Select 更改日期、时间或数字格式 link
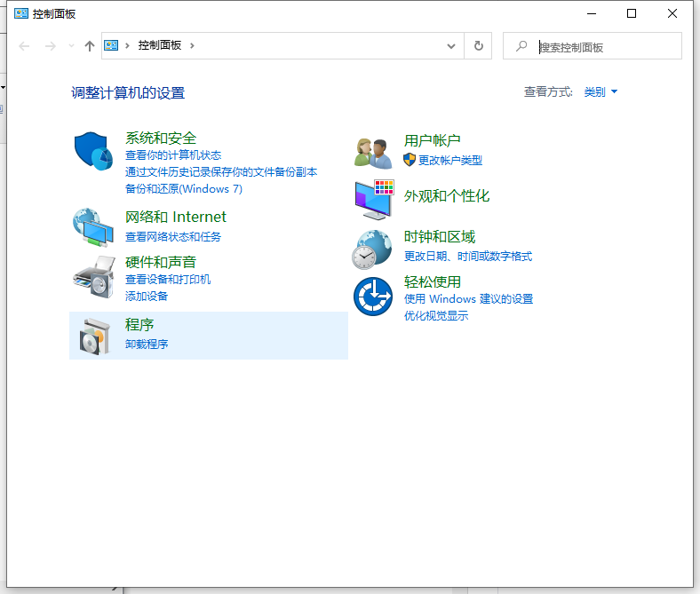This screenshot has height=594, width=700. coord(467,257)
